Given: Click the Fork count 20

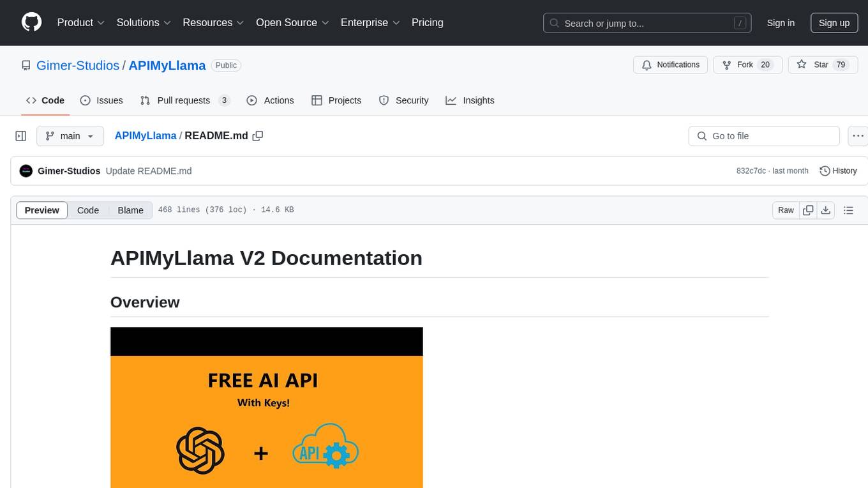Looking at the screenshot, I should [766, 65].
